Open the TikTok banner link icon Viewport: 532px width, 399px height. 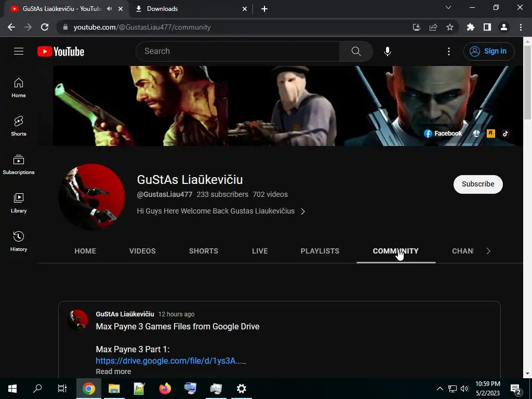506,134
